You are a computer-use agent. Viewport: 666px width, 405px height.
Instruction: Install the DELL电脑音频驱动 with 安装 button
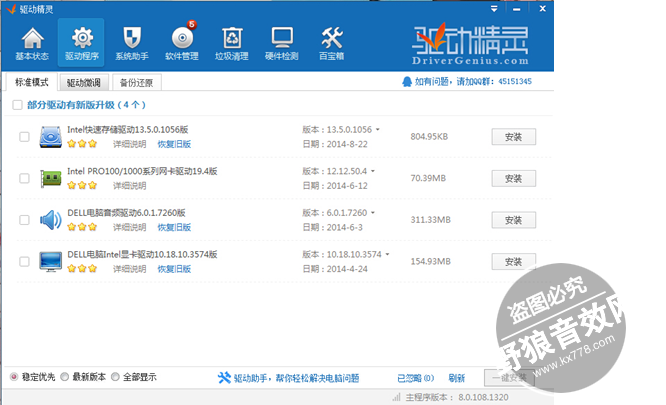(x=514, y=220)
